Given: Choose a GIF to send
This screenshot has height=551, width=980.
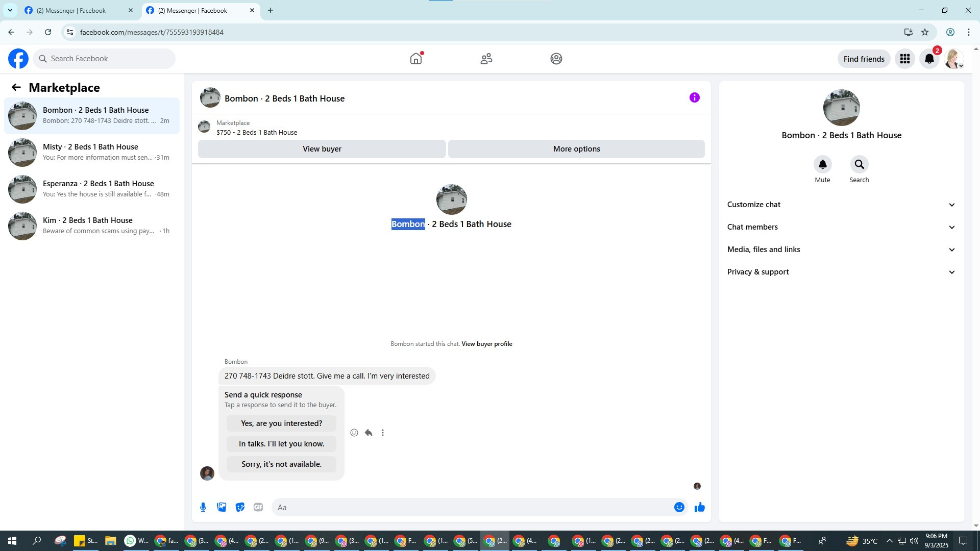Looking at the screenshot, I should (258, 507).
